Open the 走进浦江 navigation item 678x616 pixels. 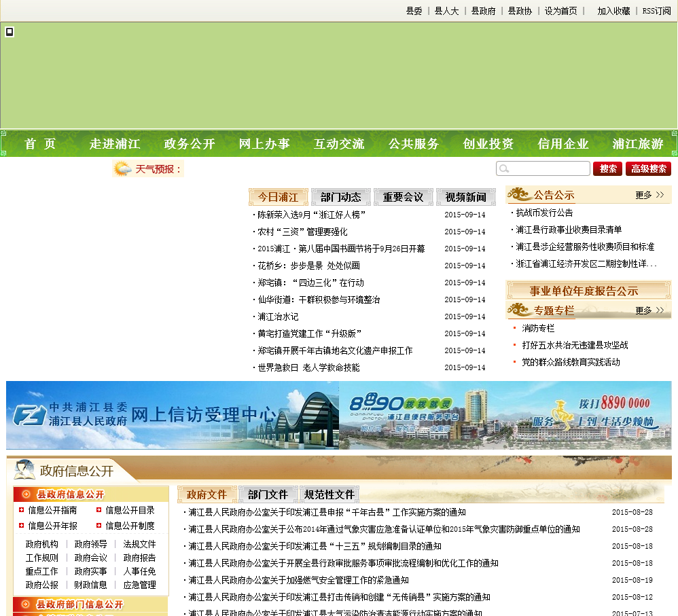pos(115,143)
